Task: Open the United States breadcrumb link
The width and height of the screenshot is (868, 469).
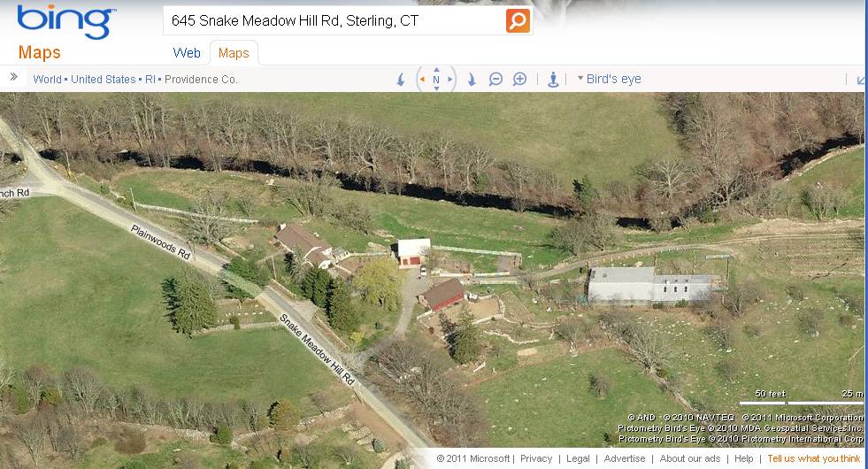Action: (x=103, y=79)
